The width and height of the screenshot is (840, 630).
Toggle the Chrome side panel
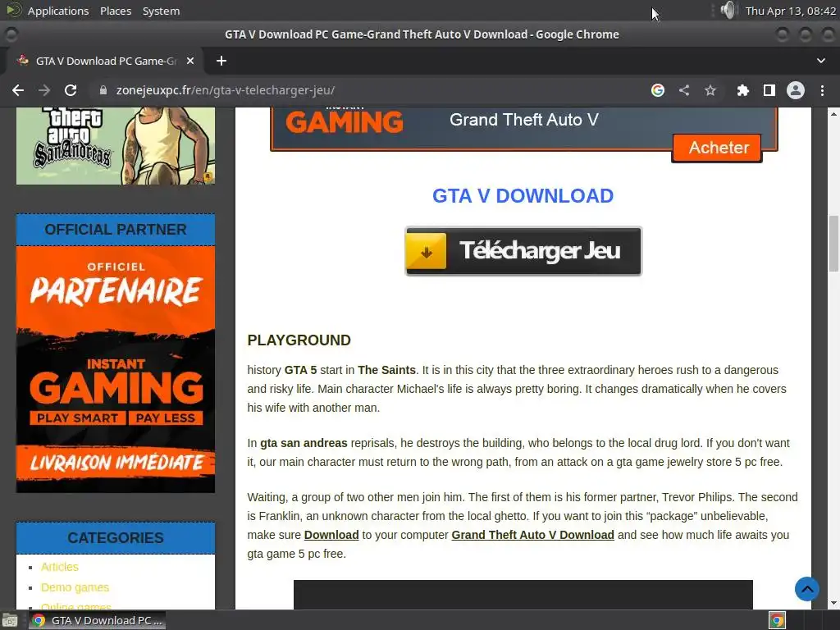click(769, 90)
